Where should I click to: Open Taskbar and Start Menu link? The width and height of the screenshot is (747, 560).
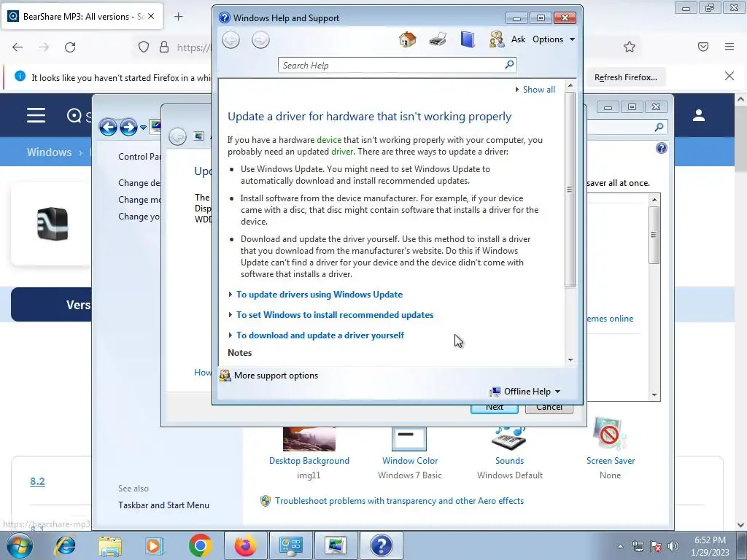163,505
